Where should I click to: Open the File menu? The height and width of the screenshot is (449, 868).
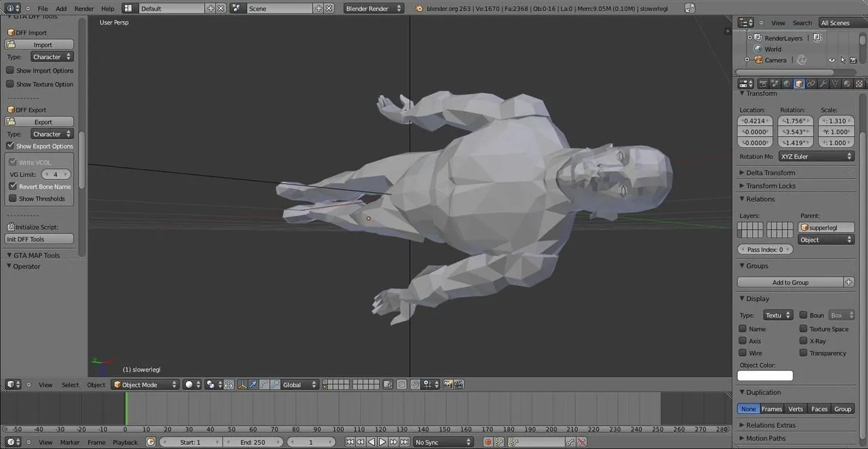coord(43,9)
